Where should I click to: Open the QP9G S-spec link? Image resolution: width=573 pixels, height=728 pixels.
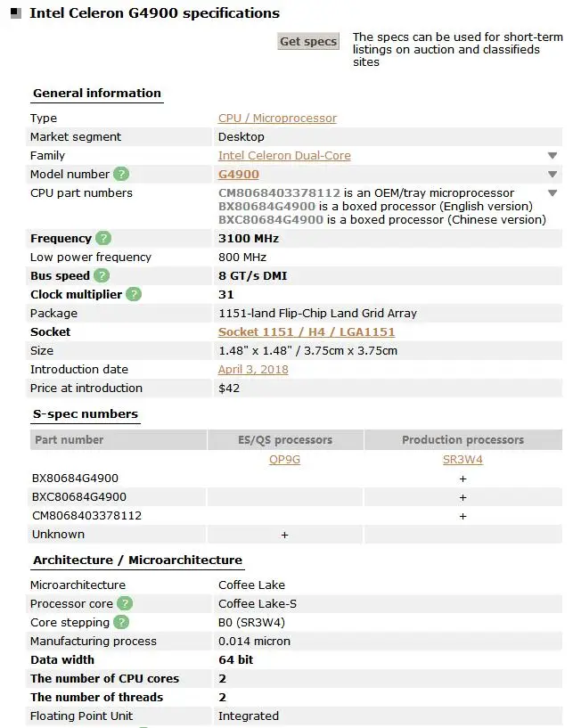point(284,460)
